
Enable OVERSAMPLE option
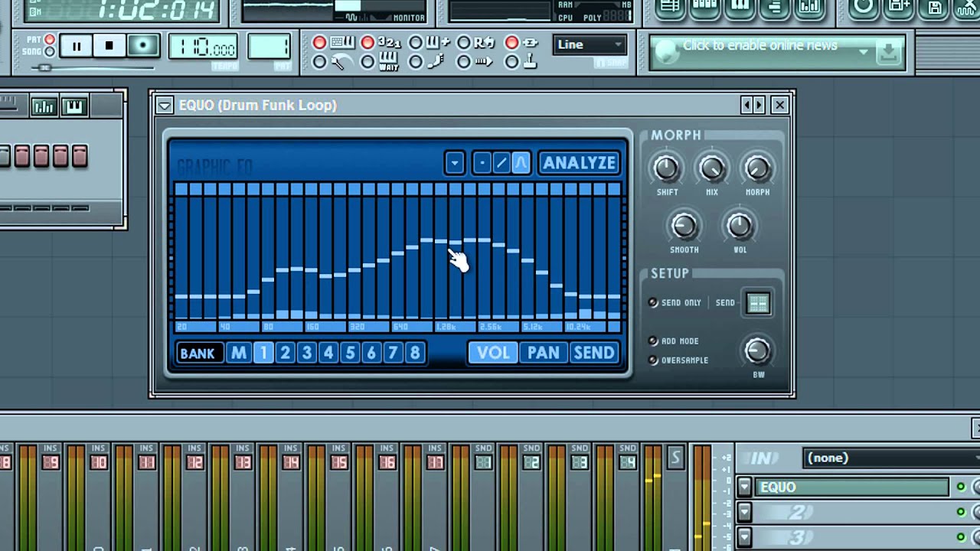click(x=653, y=360)
